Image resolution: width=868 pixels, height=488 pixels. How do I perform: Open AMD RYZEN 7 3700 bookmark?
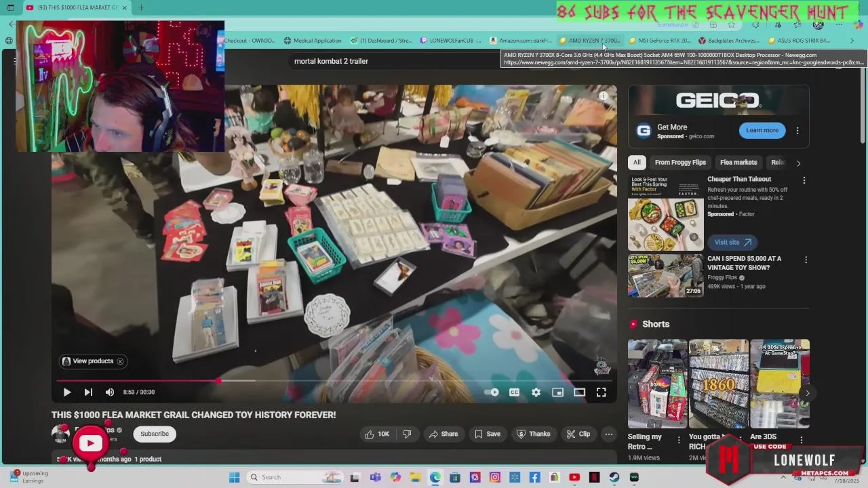pyautogui.click(x=589, y=41)
